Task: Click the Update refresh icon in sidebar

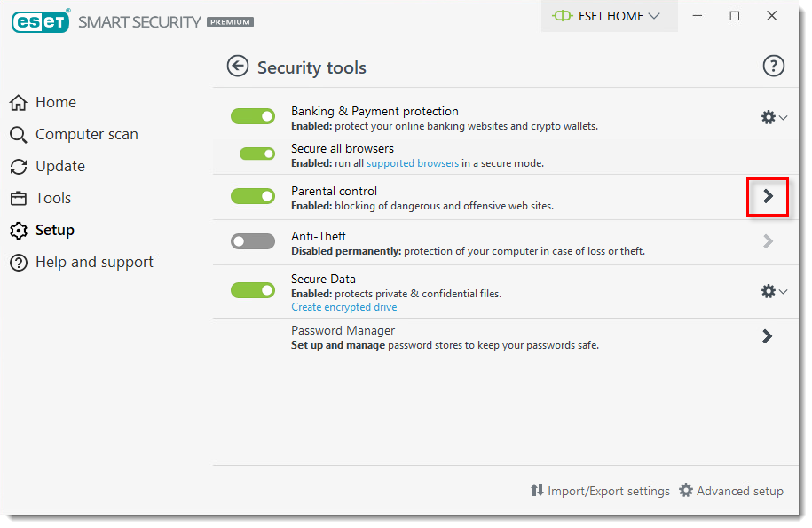Action: [19, 167]
